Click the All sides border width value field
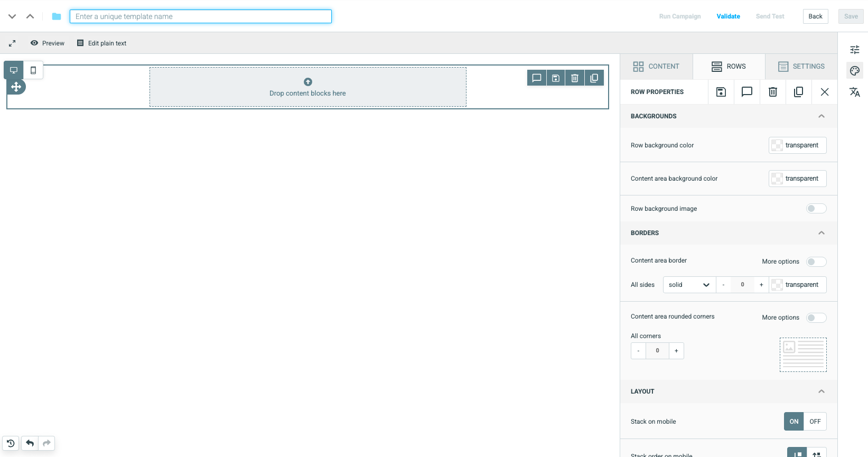868x457 pixels. (x=742, y=285)
